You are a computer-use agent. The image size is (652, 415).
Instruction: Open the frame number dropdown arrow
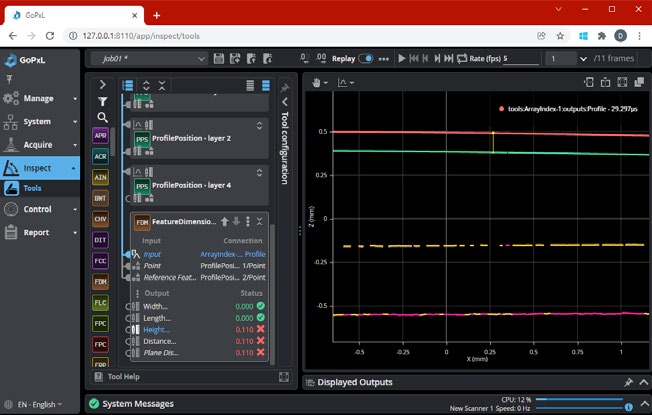[583, 59]
